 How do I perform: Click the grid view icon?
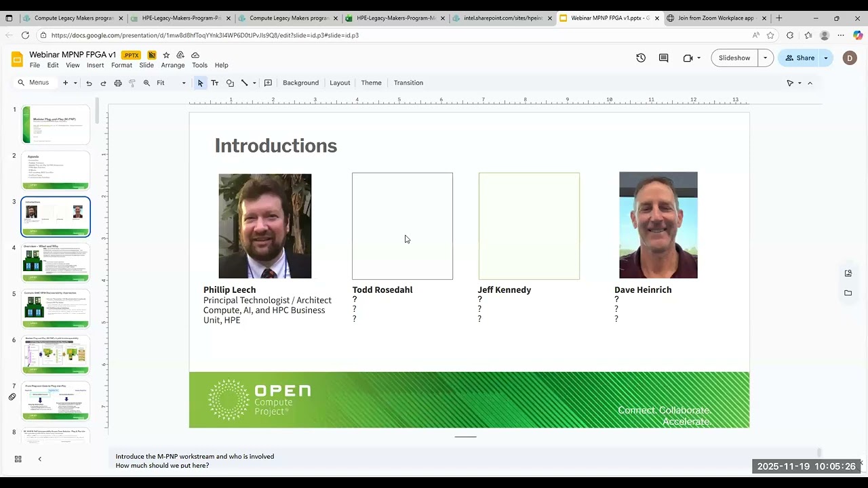pos(18,459)
